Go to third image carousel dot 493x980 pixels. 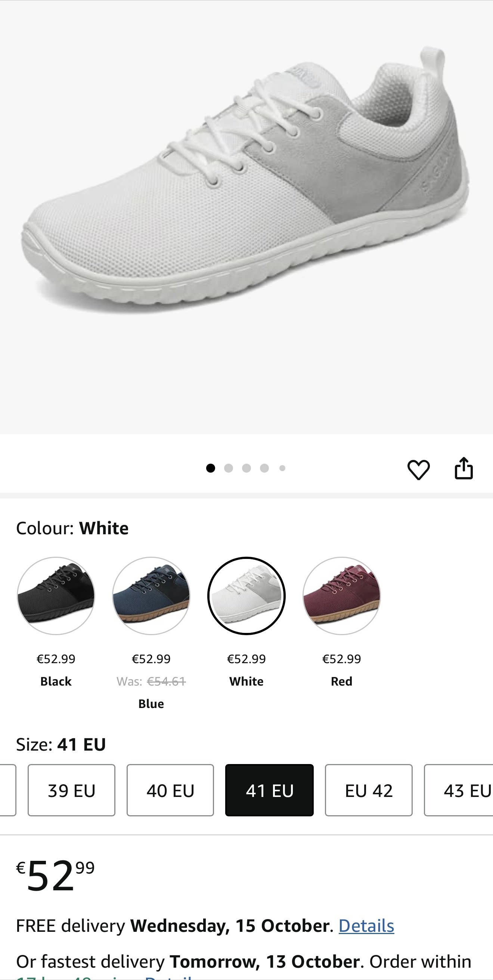246,468
